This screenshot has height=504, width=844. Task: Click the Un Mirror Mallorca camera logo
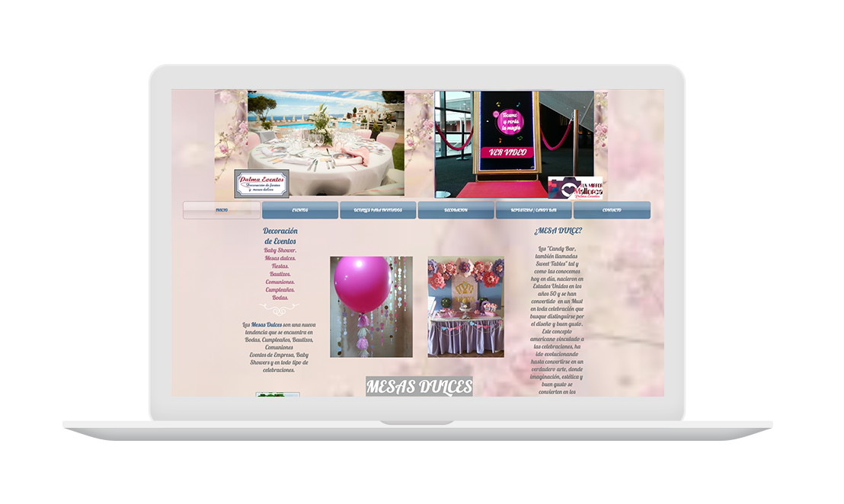(575, 188)
